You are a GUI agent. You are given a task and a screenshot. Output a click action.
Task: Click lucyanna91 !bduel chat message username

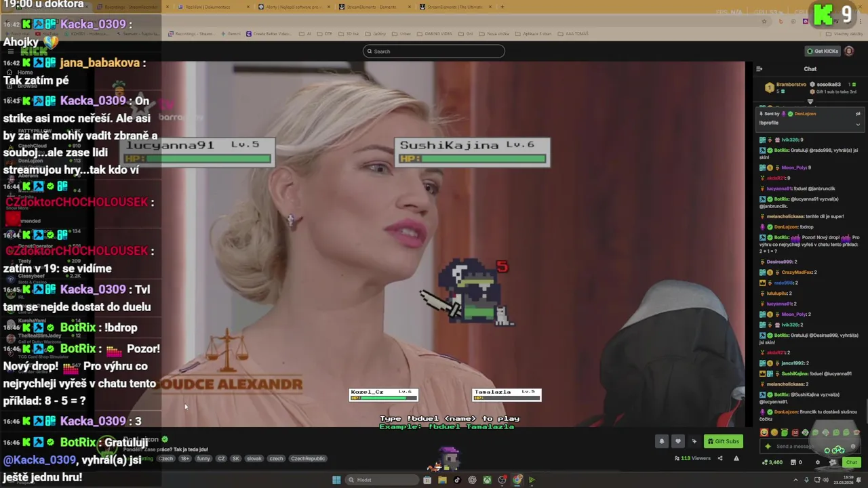tap(780, 188)
